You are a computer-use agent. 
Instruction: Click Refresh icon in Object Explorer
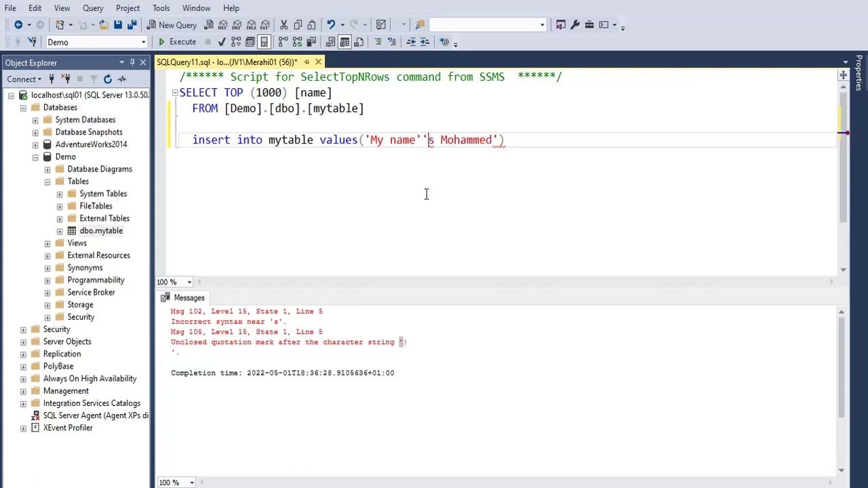(108, 79)
